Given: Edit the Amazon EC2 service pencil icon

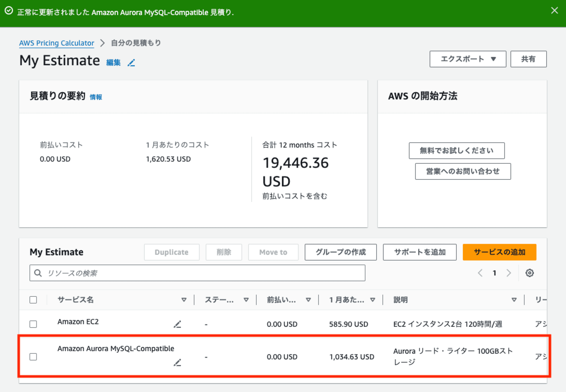Looking at the screenshot, I should click(177, 324).
